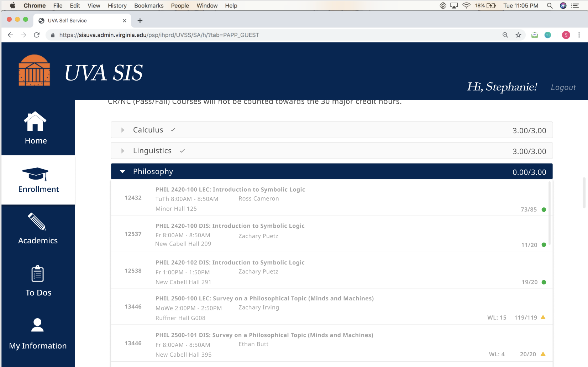Screen dimensions: 588x367
Task: Click instructor name Zachary Irving
Action: coord(259,307)
